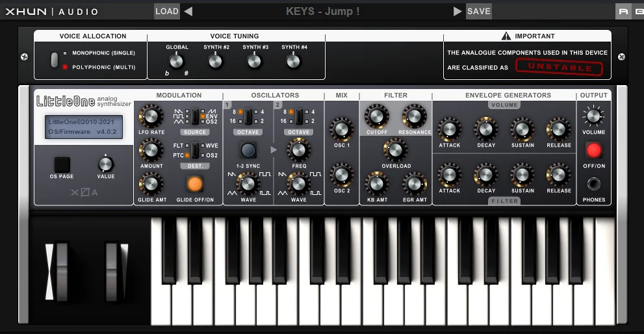
Task: Select the A preset slot
Action: (623, 11)
